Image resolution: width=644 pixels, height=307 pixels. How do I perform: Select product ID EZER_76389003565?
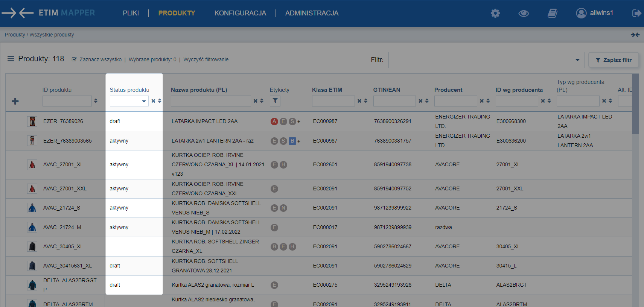coord(67,141)
